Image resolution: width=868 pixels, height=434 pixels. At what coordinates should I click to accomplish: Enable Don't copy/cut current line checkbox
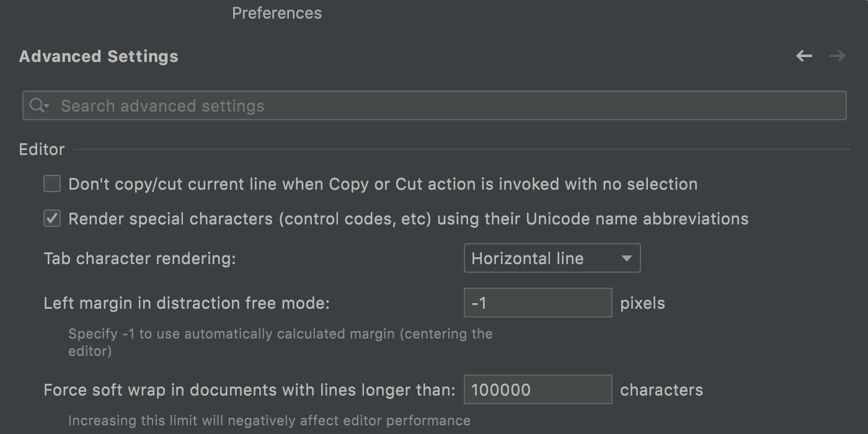(x=52, y=184)
